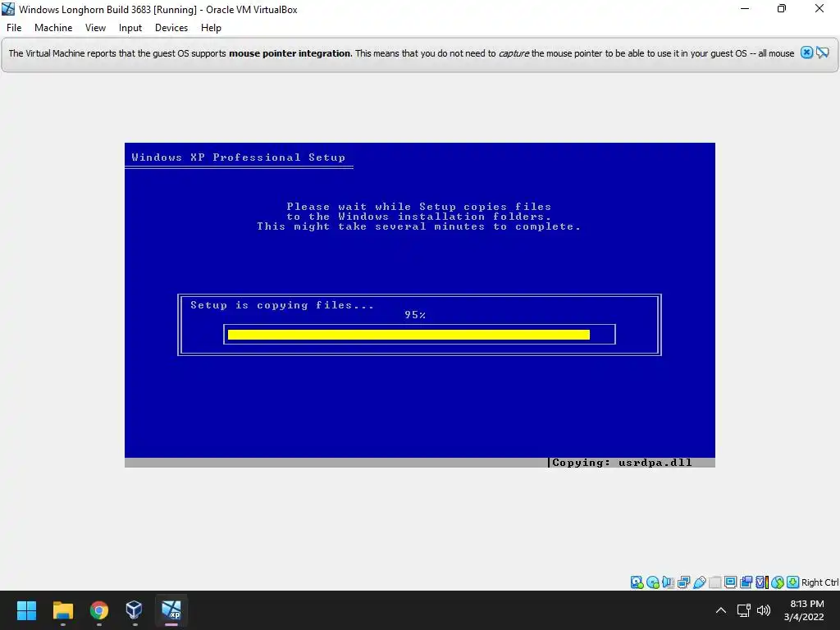Click the Right Ctrl host key label
This screenshot has width=840, height=630.
tap(820, 582)
